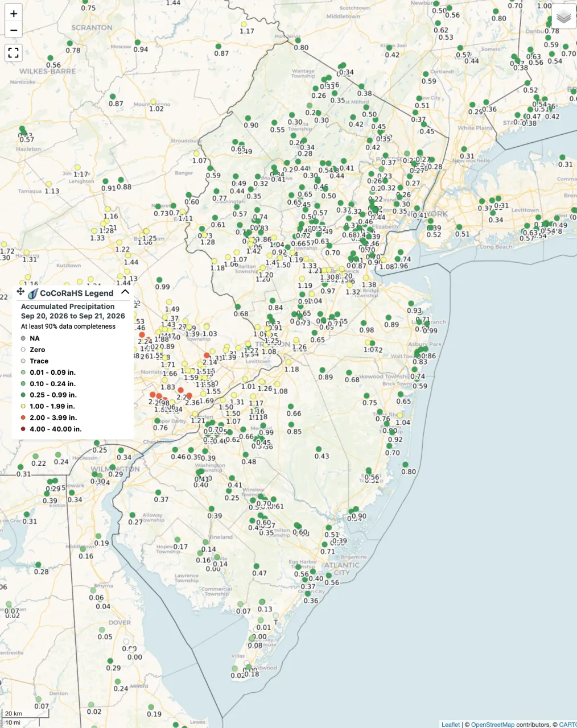The image size is (577, 728).
Task: Click the 0.25 - 0.99 in. legend swatch
Action: pos(23,395)
